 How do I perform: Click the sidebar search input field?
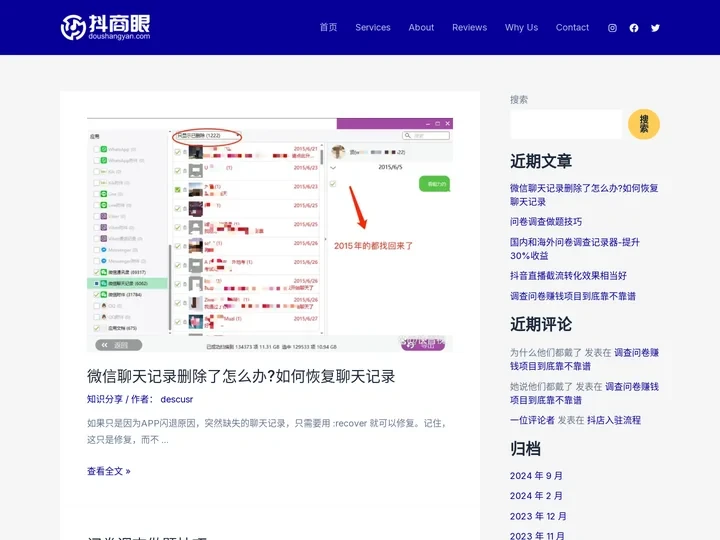tap(566, 124)
